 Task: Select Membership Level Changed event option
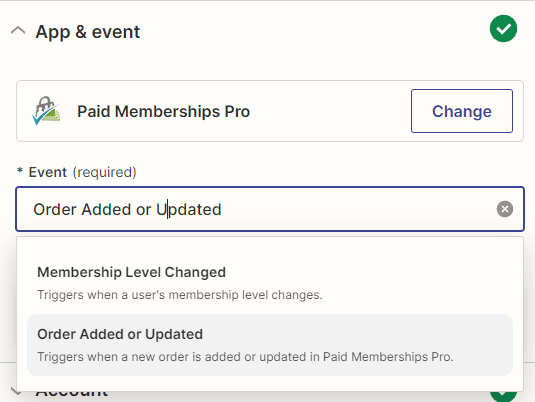click(x=270, y=283)
